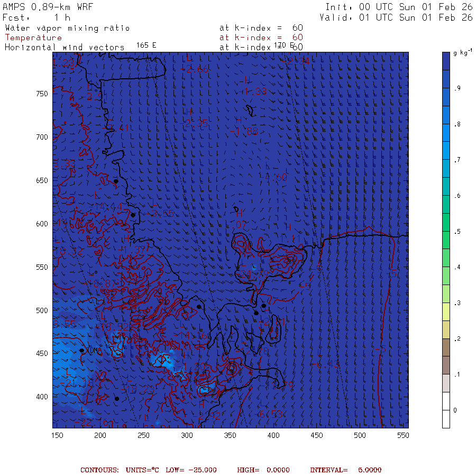Click the '165 E' longitude label

147,45
